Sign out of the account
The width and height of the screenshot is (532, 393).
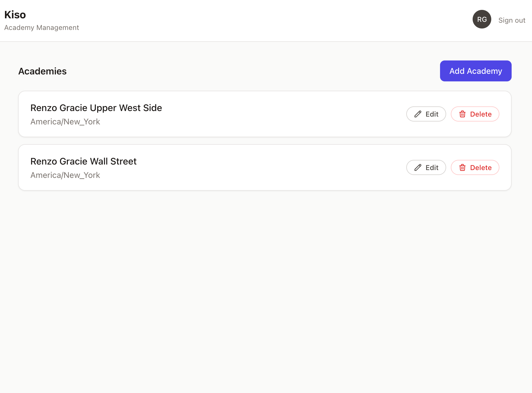coord(512,20)
